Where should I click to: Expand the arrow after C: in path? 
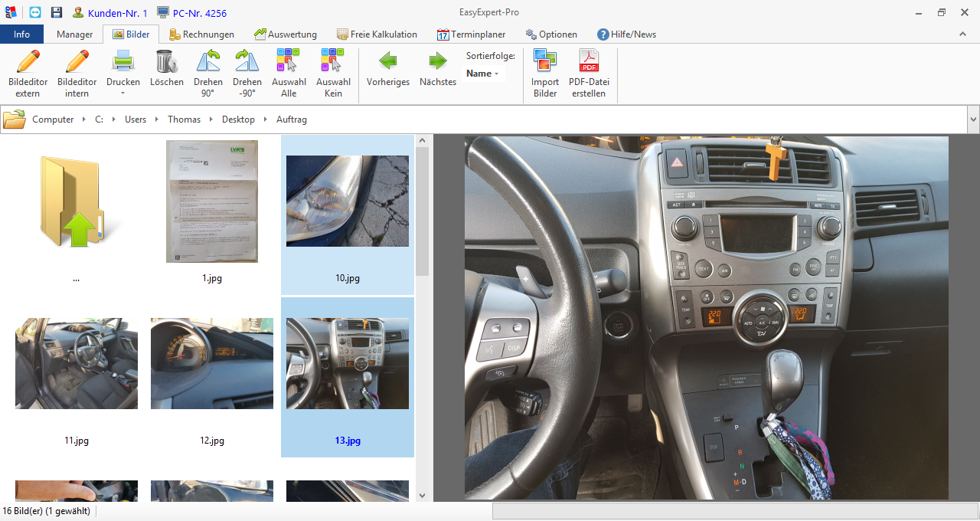click(x=114, y=120)
